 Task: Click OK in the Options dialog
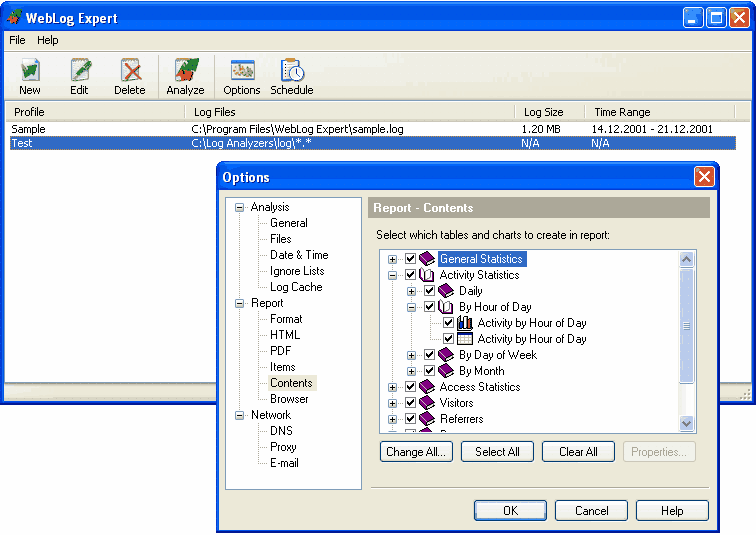510,510
